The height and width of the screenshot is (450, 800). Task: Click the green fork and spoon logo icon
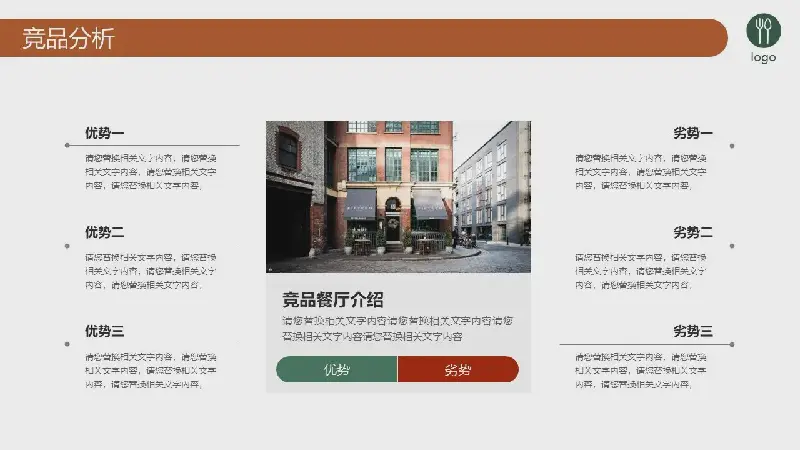pos(763,31)
